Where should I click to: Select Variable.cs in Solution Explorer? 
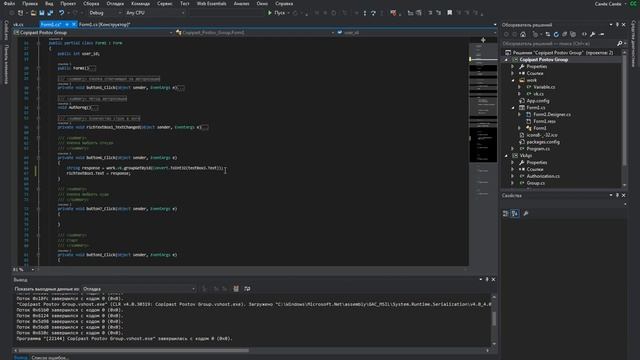point(544,87)
